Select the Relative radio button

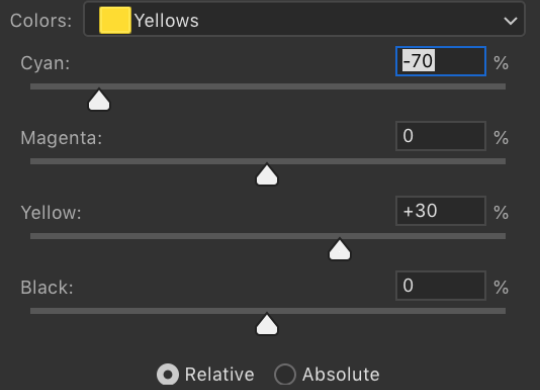tap(168, 374)
